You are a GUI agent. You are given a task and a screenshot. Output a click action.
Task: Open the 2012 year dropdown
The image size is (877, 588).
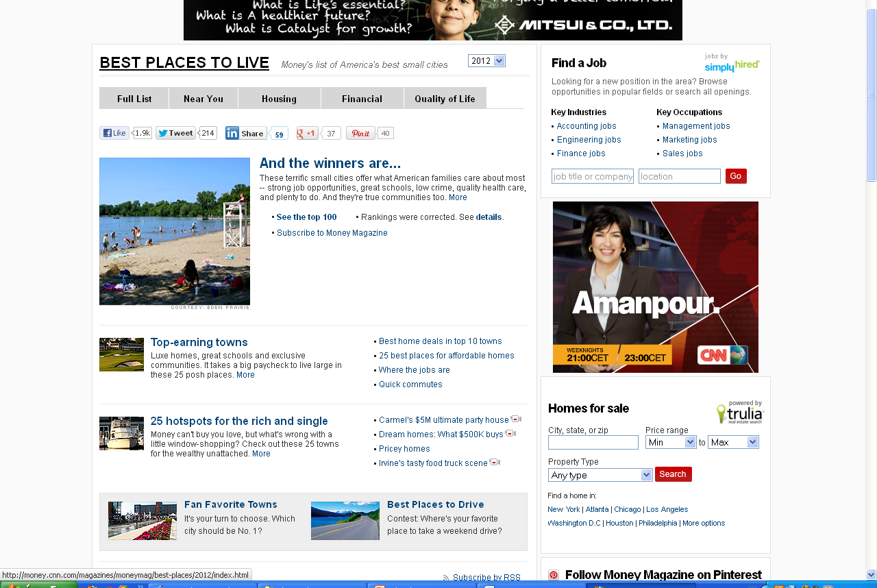[x=486, y=61]
